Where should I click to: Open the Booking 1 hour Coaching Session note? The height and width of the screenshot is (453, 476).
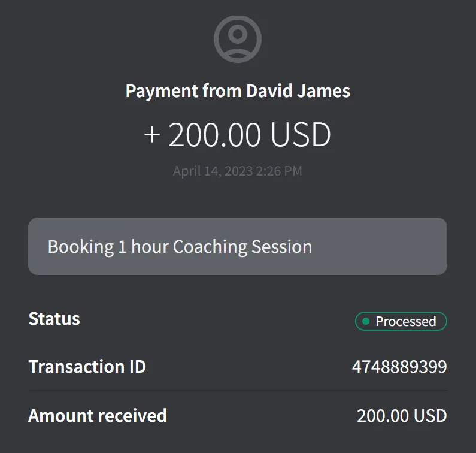click(238, 246)
